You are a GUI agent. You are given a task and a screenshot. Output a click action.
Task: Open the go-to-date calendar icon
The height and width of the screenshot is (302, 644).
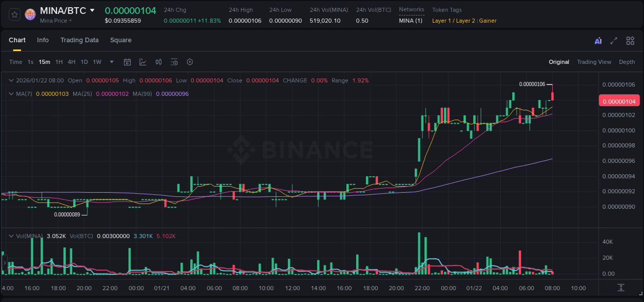pos(127,62)
